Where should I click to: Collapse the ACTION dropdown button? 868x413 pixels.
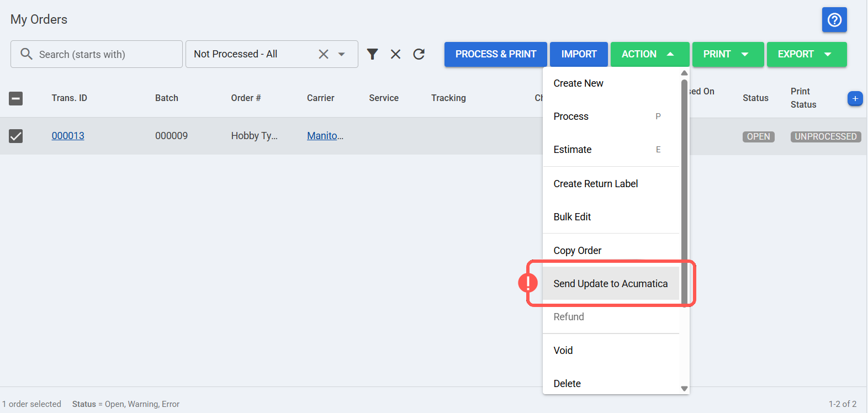(x=650, y=54)
